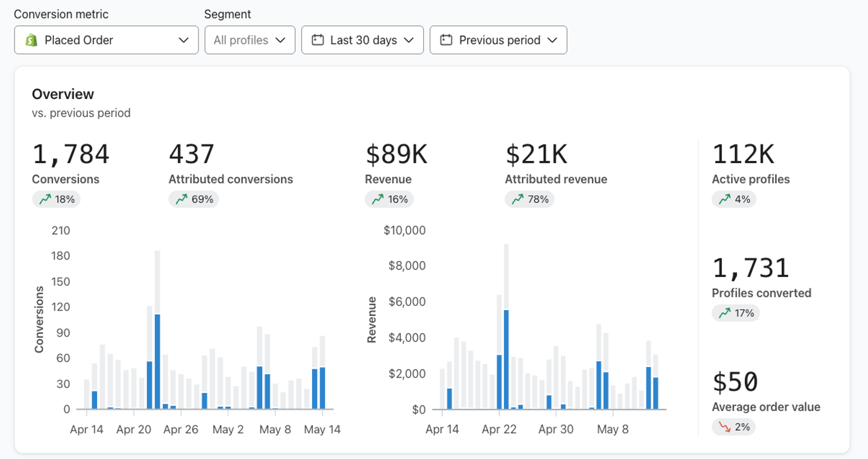Click the 210 label on Conversions axis
868x459 pixels.
pyautogui.click(x=61, y=231)
